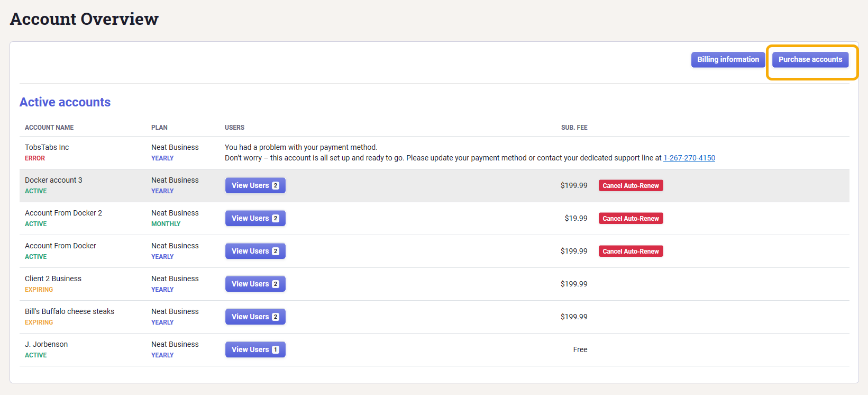View users for Docker account 3

255,185
